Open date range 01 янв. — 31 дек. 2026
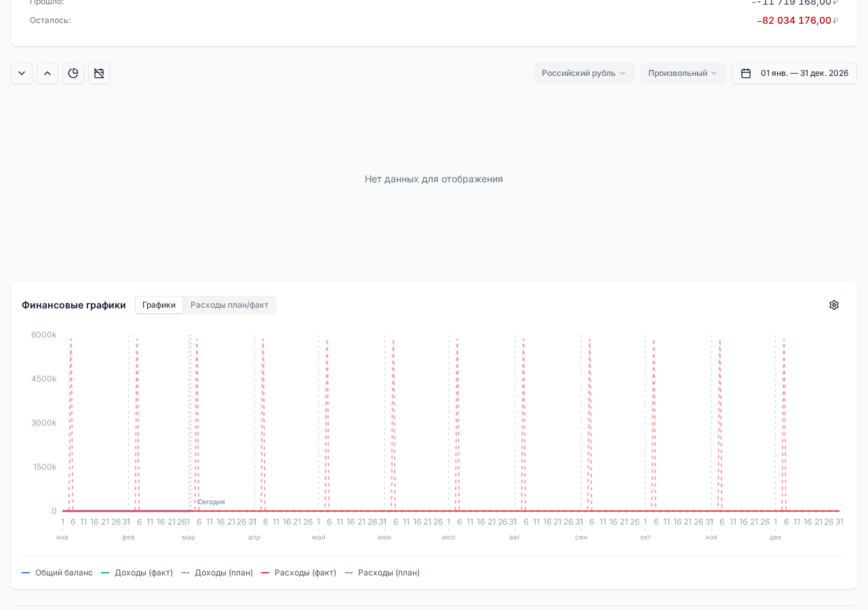The image size is (868, 610). click(804, 73)
